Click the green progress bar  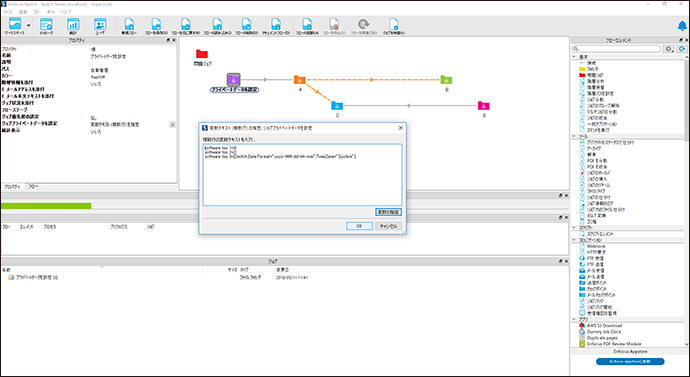pyautogui.click(x=46, y=206)
